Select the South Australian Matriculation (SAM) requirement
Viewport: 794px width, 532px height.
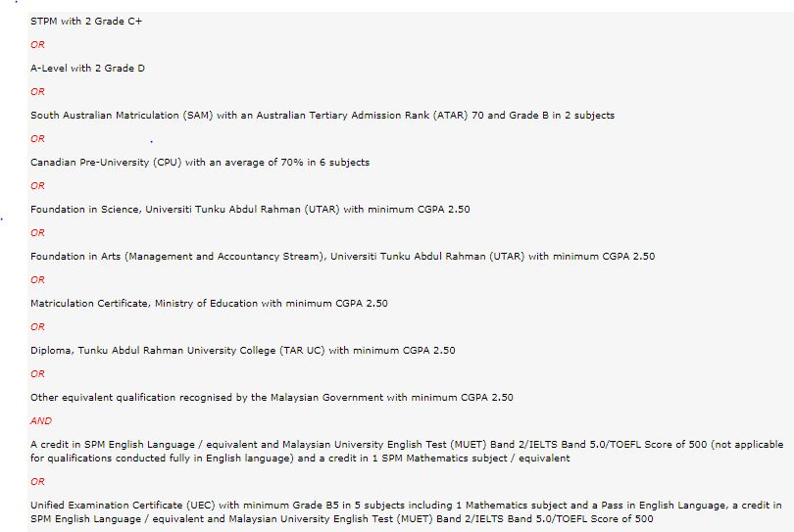pos(323,116)
